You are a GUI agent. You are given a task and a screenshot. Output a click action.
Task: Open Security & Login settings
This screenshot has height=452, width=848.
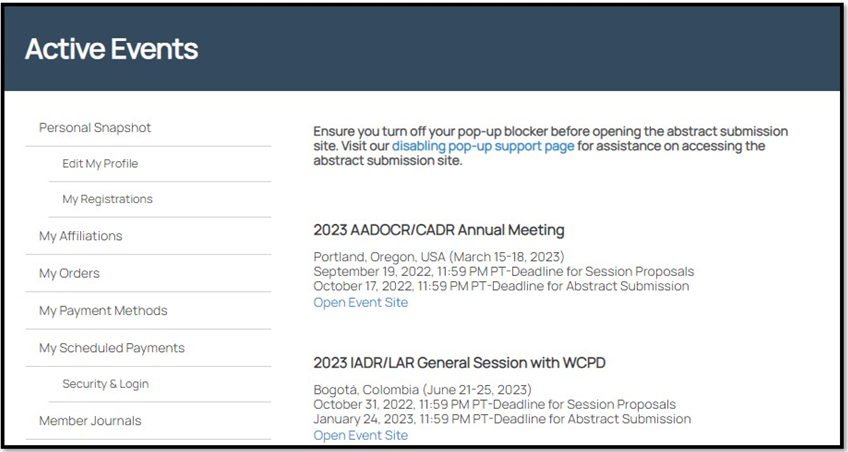point(105,384)
